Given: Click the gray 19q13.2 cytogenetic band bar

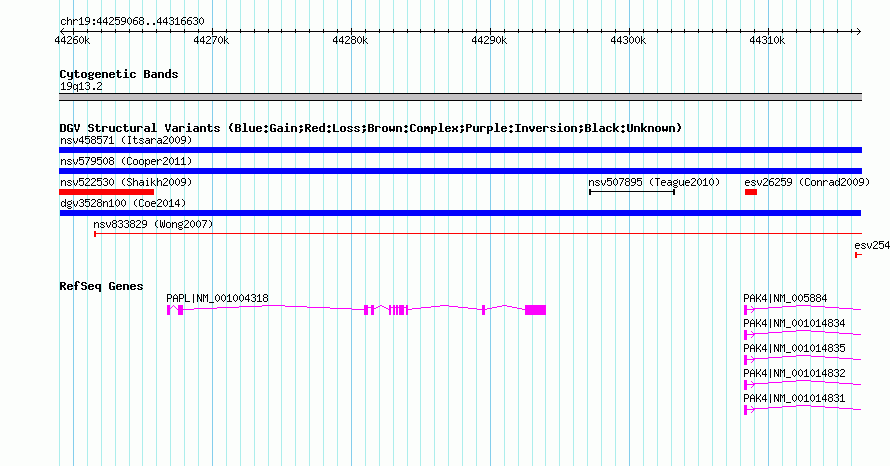Looking at the screenshot, I should 460,97.
